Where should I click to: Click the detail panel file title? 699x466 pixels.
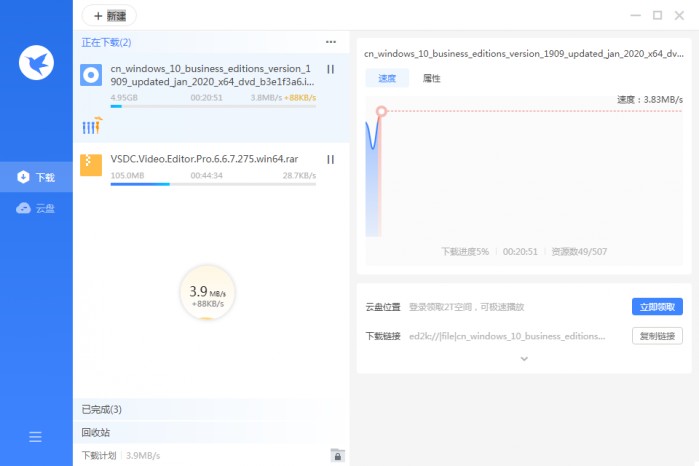(524, 54)
